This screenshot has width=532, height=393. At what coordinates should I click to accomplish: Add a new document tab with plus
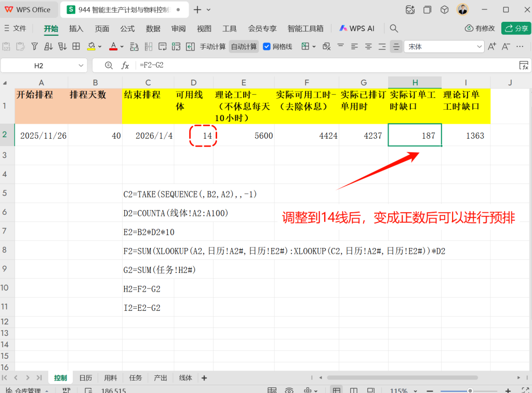[197, 10]
